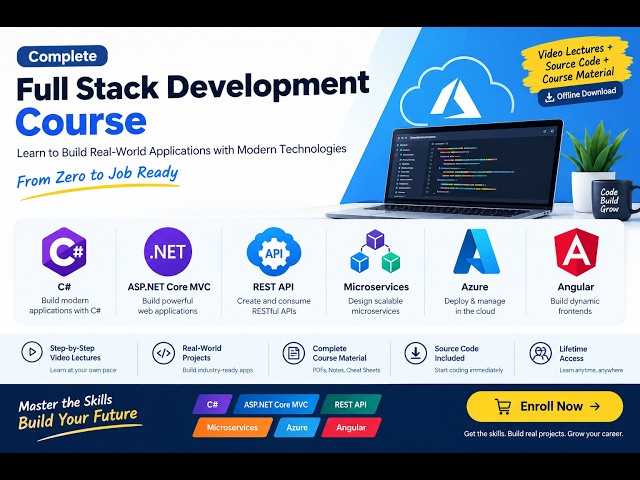Screen dimensions: 640x480
Task: Click Build industry-ready apps text
Action: click(218, 370)
